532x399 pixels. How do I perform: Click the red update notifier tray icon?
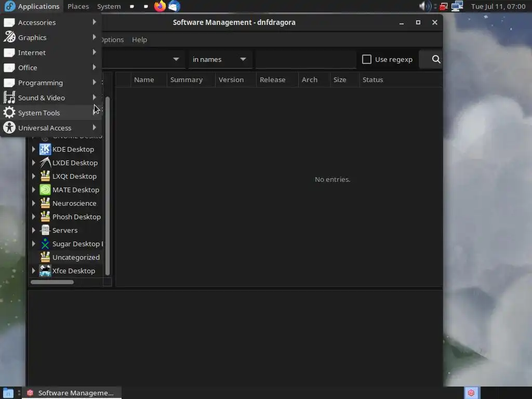pos(444,6)
